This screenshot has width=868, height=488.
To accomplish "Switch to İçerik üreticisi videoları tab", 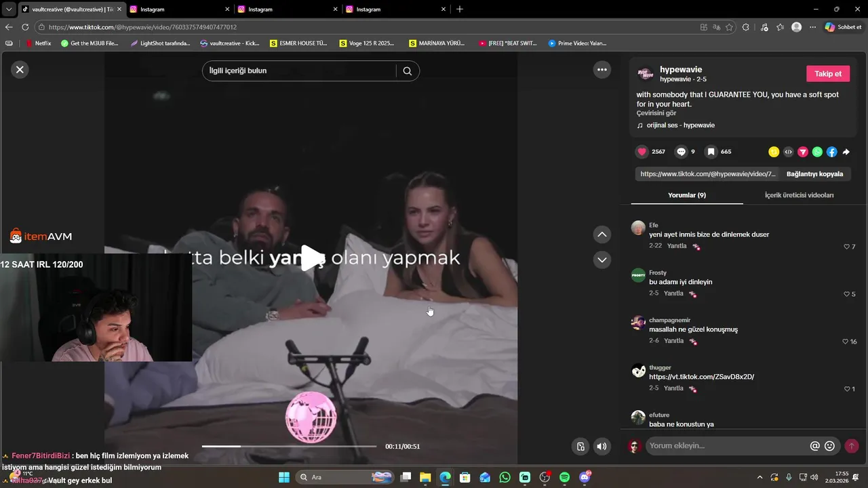I will point(799,195).
